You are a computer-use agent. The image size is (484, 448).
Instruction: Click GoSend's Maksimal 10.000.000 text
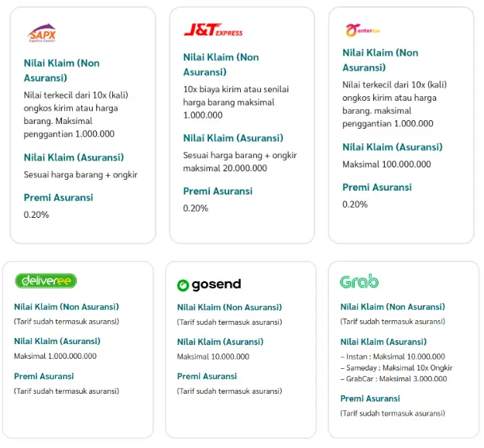pos(213,357)
